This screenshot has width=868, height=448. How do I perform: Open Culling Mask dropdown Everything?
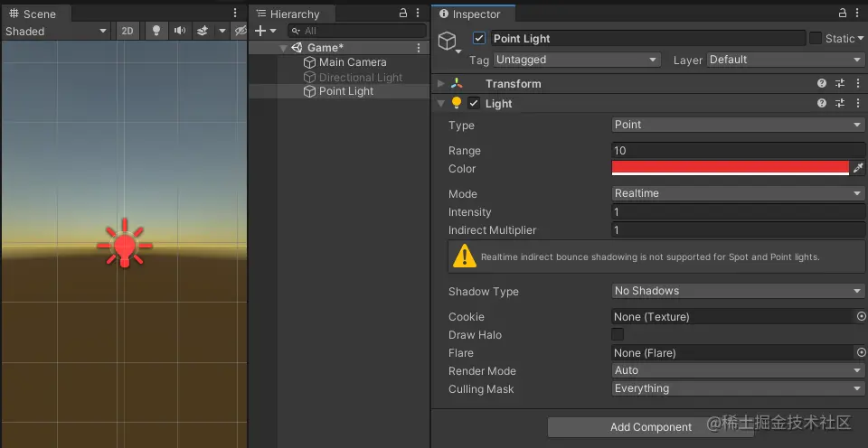tap(738, 388)
